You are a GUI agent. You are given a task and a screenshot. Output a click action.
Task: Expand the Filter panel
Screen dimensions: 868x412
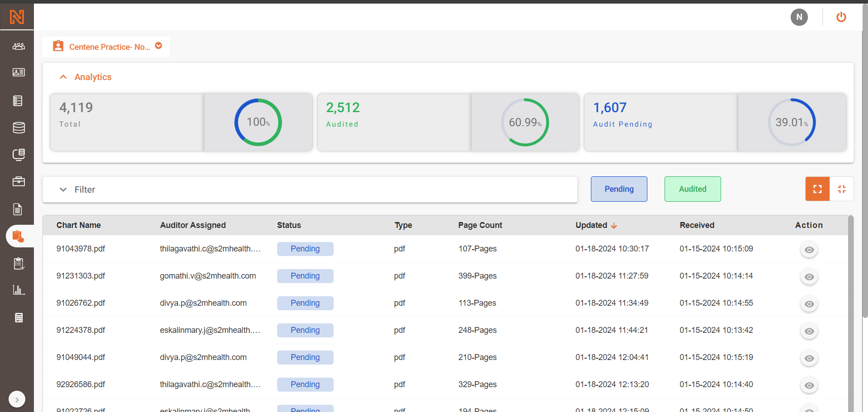[310, 189]
